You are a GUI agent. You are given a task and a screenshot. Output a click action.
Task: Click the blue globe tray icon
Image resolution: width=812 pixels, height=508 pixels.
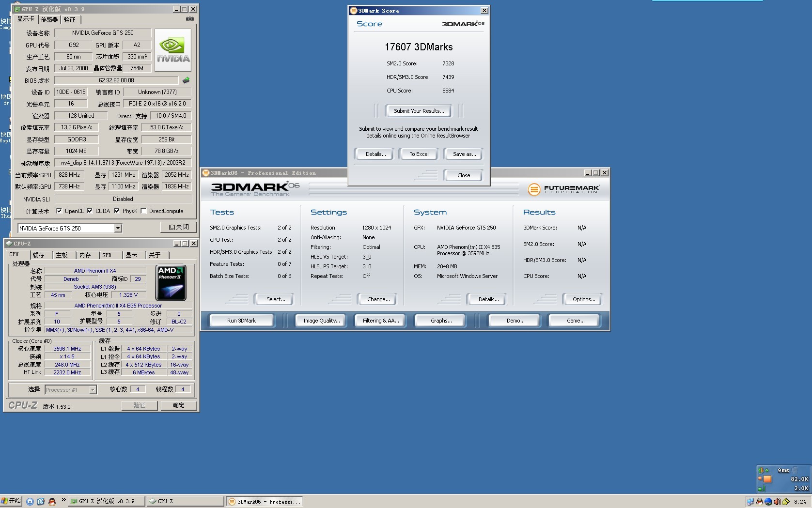pyautogui.click(x=768, y=502)
